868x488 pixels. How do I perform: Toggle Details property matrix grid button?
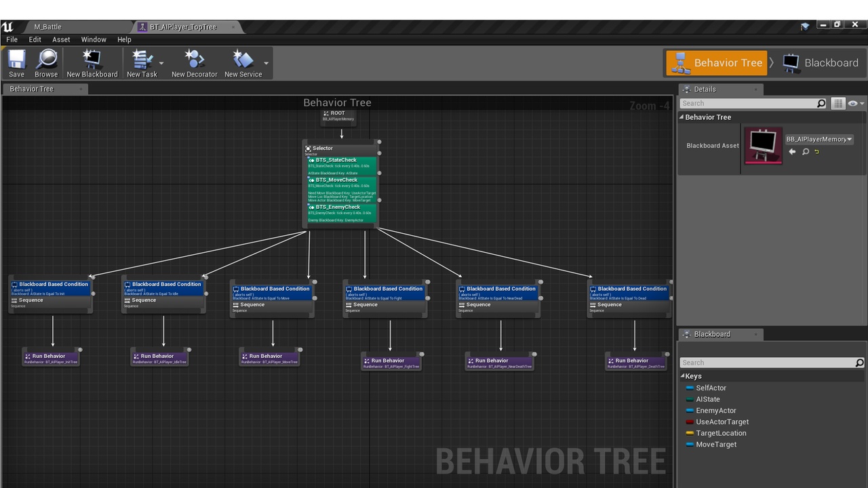pos(838,104)
